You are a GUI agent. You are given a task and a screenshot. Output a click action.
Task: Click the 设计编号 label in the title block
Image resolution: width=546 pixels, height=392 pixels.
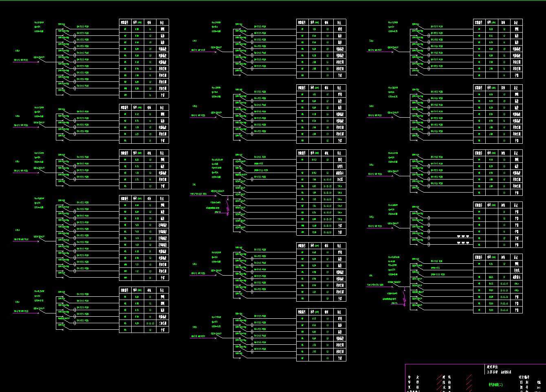click(x=524, y=377)
